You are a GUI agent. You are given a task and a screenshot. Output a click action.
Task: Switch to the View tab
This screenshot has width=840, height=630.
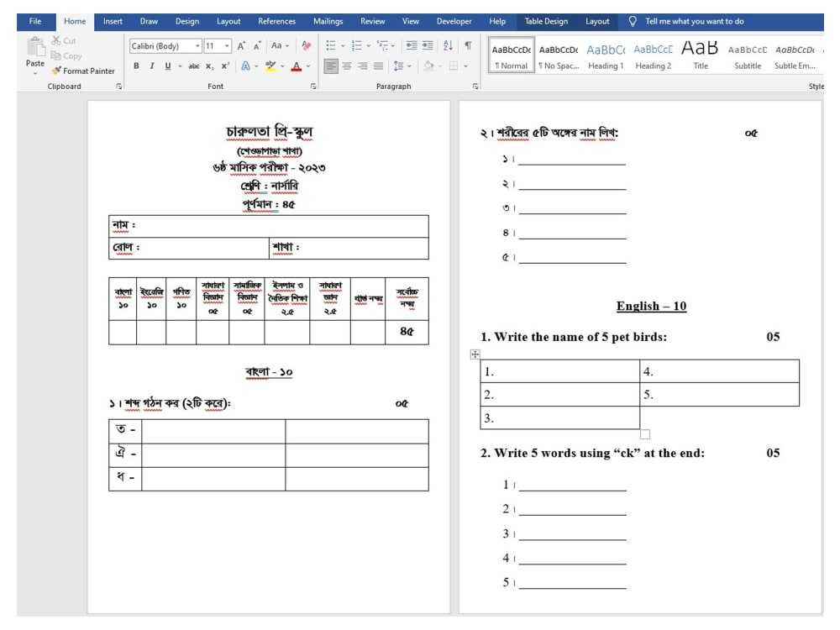[411, 22]
